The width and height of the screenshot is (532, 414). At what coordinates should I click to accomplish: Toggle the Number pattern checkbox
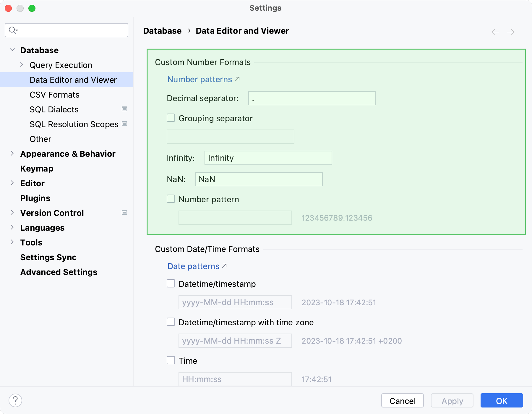(x=171, y=199)
